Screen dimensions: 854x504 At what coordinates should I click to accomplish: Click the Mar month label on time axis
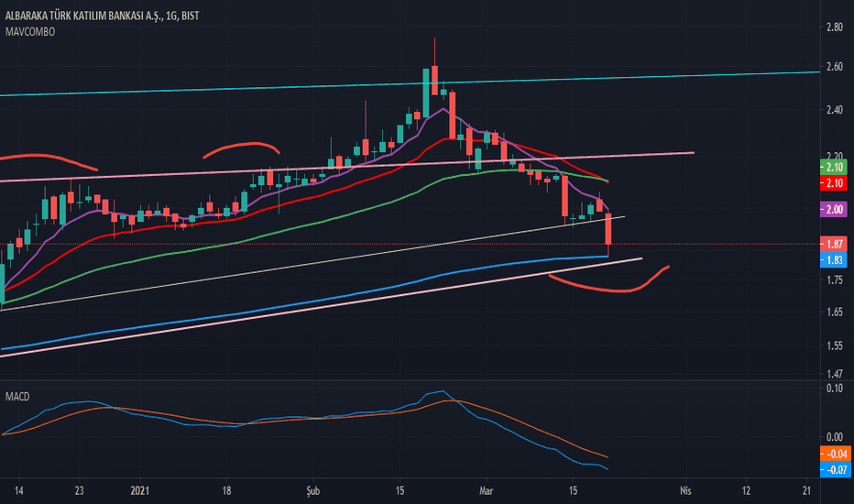point(486,491)
